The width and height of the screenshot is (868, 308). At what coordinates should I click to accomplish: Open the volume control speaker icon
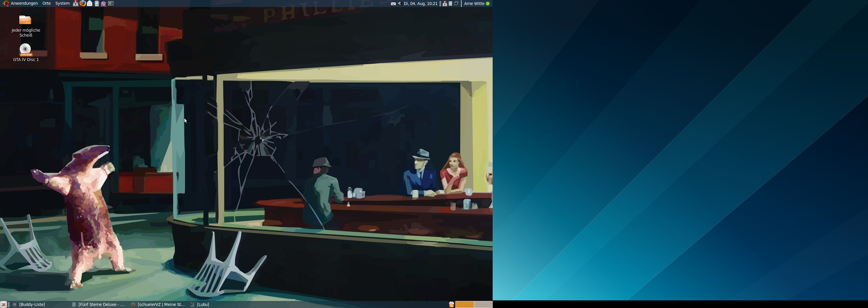point(399,4)
